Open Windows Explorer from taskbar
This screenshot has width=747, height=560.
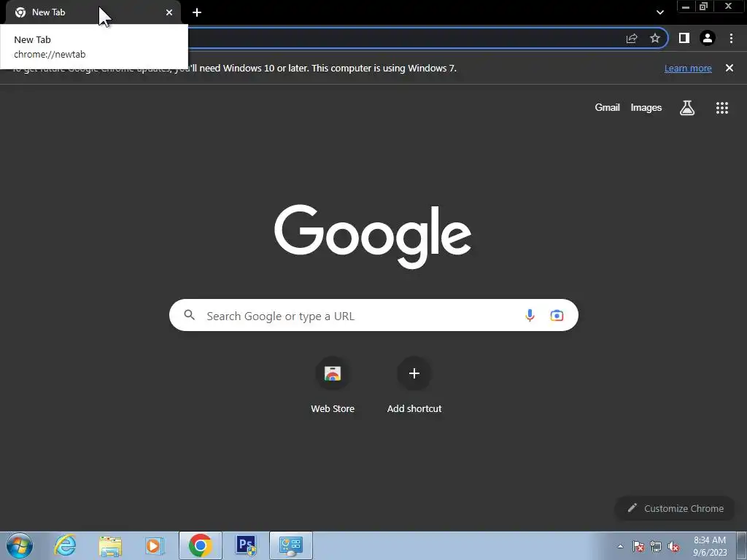(110, 545)
